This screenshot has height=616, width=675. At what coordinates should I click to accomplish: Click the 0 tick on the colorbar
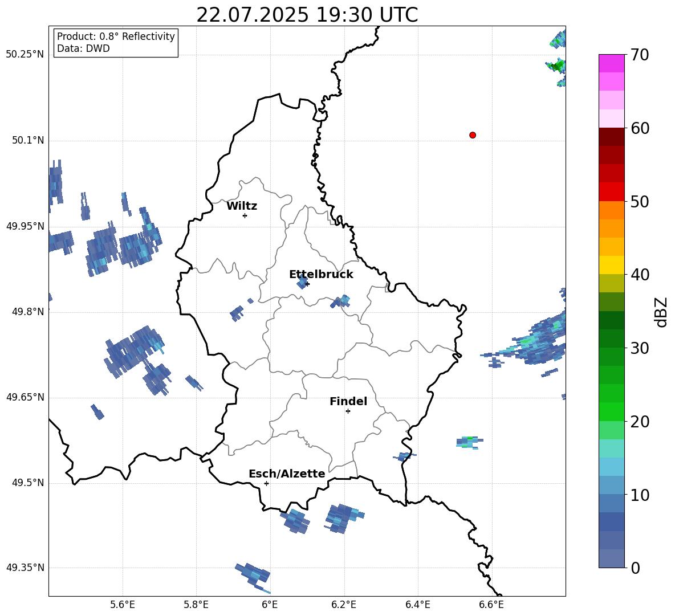coord(636,568)
